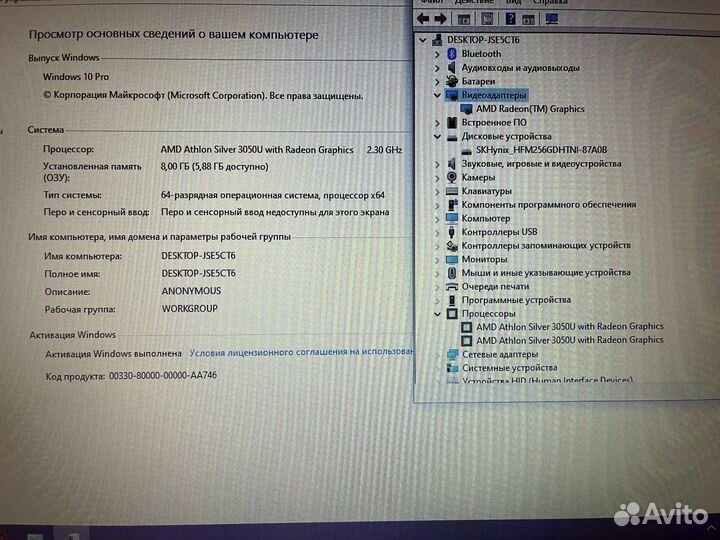Expand Контроллеры запоминающих устройств chevron
Viewport: 720px width, 540px height.
437,246
